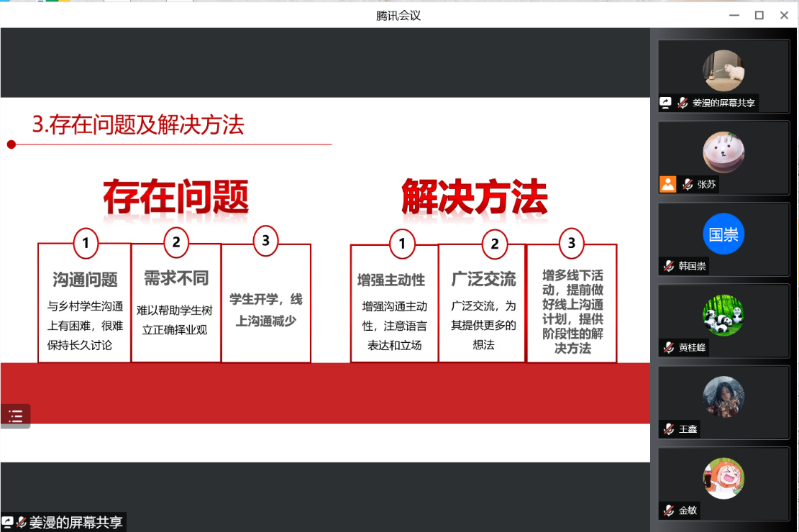This screenshot has width=799, height=532.
Task: Click the 王鑫 name label
Action: (688, 429)
